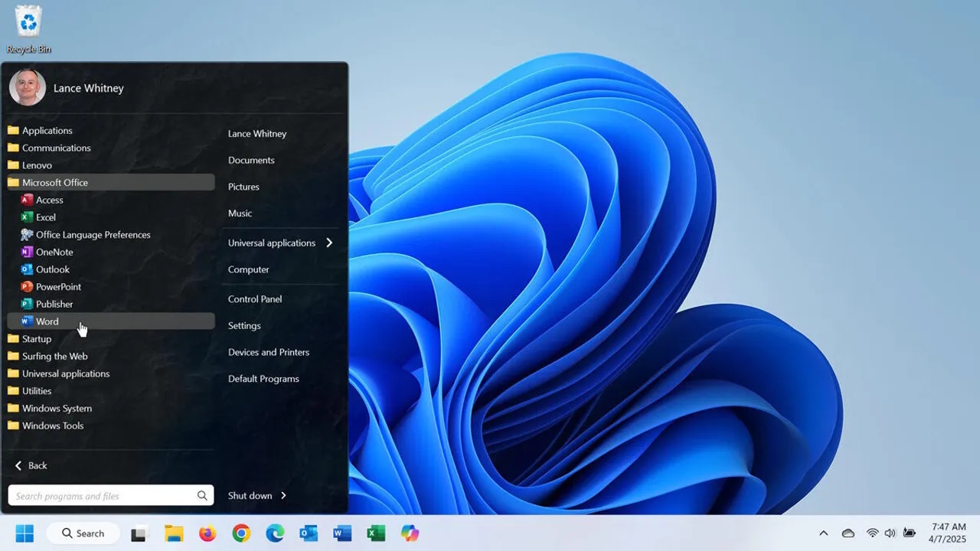Open Shut down options arrow

[283, 495]
